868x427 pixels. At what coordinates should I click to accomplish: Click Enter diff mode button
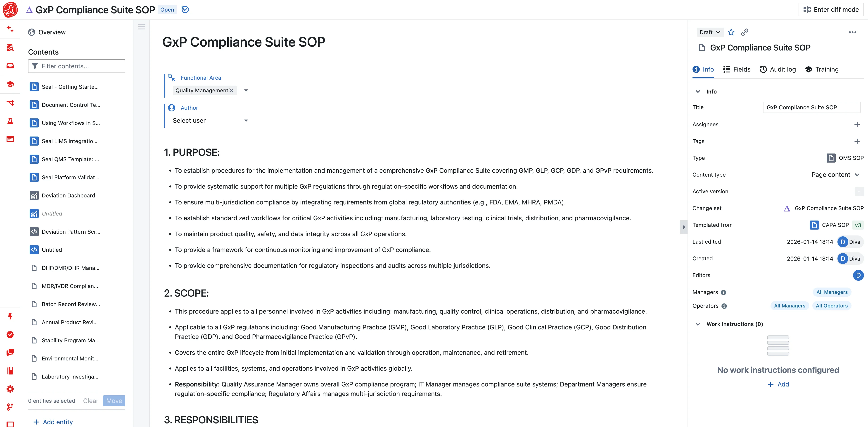click(x=831, y=10)
